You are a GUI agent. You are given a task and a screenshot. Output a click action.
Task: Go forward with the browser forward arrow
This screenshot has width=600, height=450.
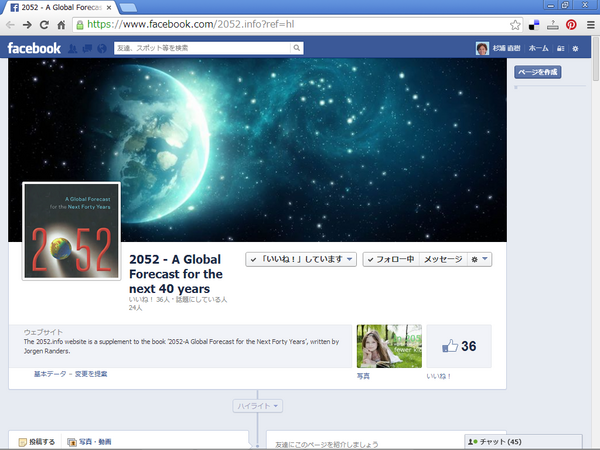coord(27,25)
